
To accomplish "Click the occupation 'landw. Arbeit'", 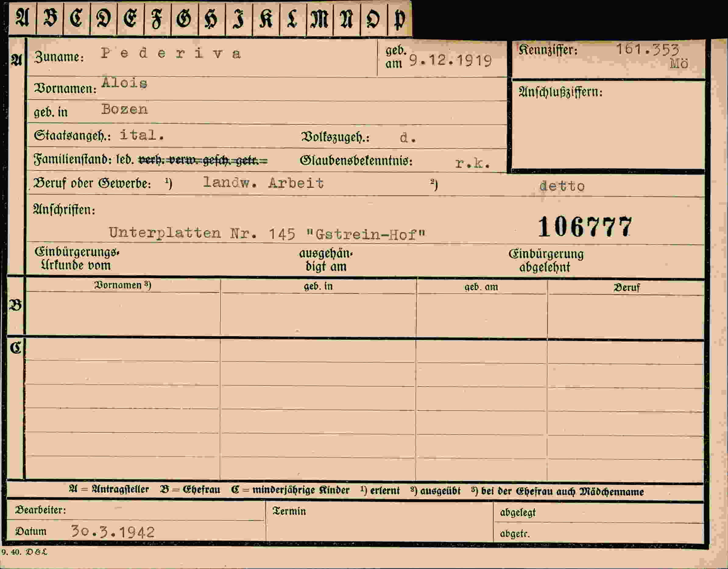I will [263, 183].
